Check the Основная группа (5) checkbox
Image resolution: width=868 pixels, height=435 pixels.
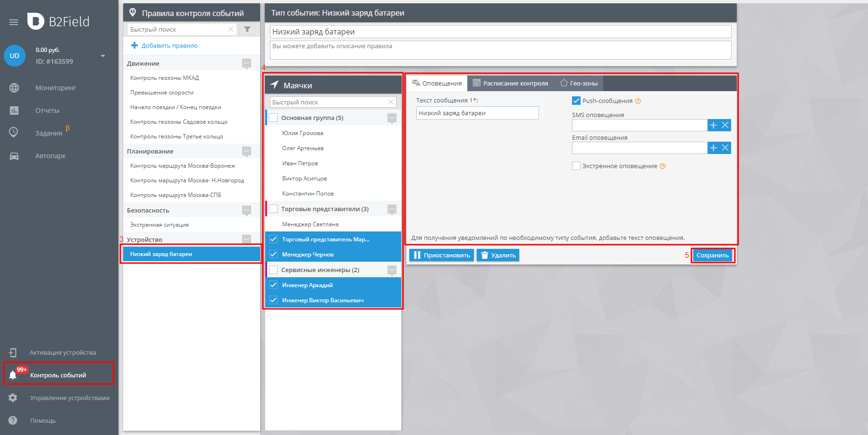(x=273, y=118)
